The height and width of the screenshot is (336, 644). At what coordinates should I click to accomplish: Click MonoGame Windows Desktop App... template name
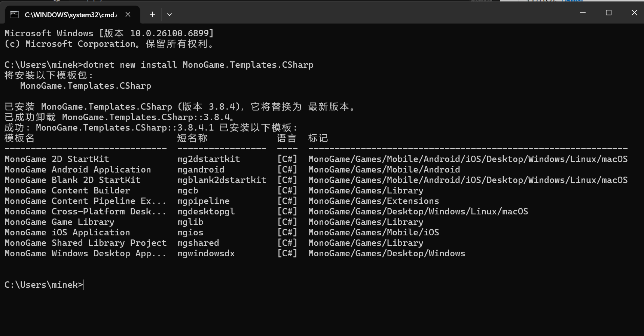(85, 253)
